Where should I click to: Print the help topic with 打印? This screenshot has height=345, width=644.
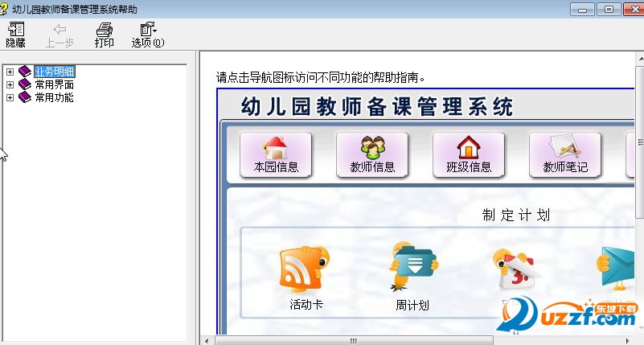[105, 35]
